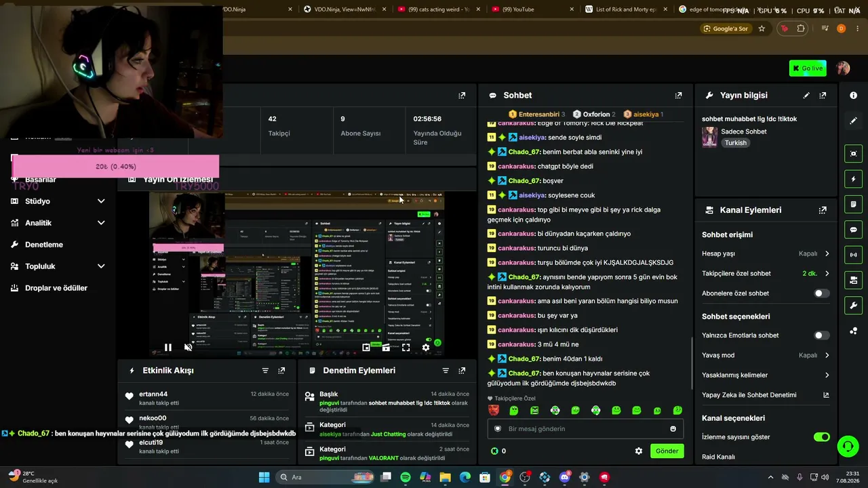Pop out the Kanal Eylemleri panel
The width and height of the screenshot is (868, 488).
823,210
